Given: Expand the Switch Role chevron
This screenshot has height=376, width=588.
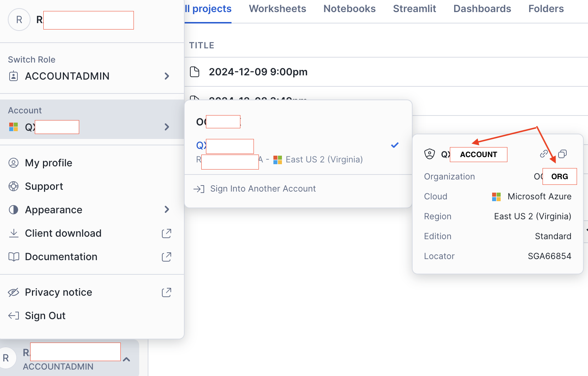Looking at the screenshot, I should (167, 76).
